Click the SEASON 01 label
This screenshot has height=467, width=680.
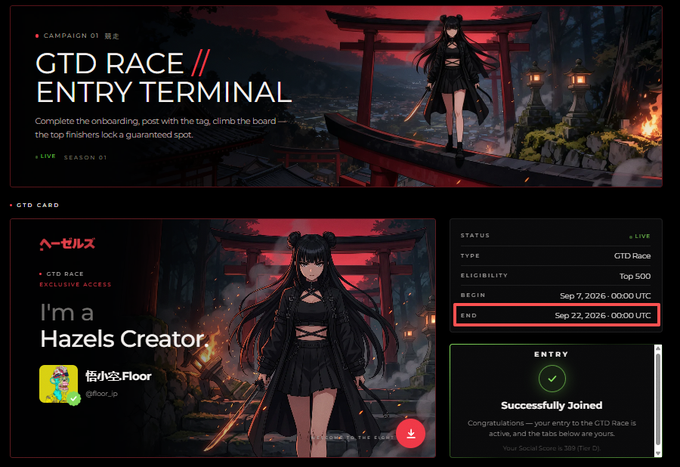tap(85, 157)
